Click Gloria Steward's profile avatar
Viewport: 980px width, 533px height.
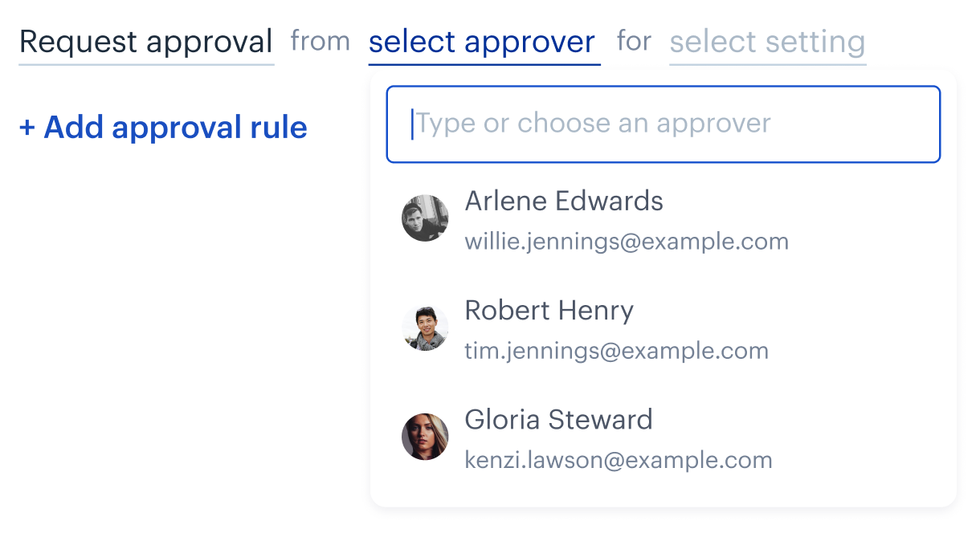(425, 437)
